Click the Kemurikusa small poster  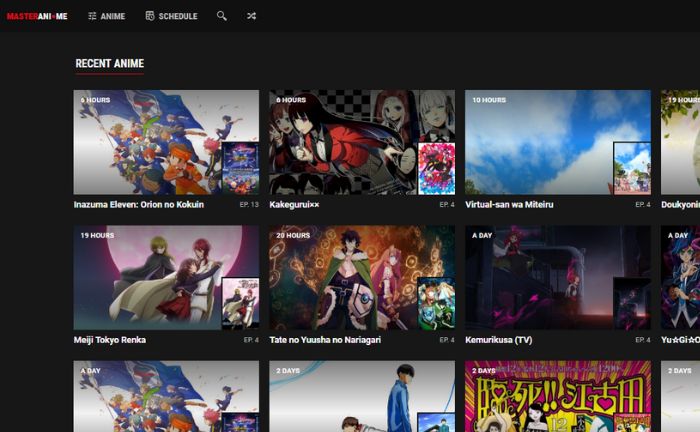[x=632, y=303]
